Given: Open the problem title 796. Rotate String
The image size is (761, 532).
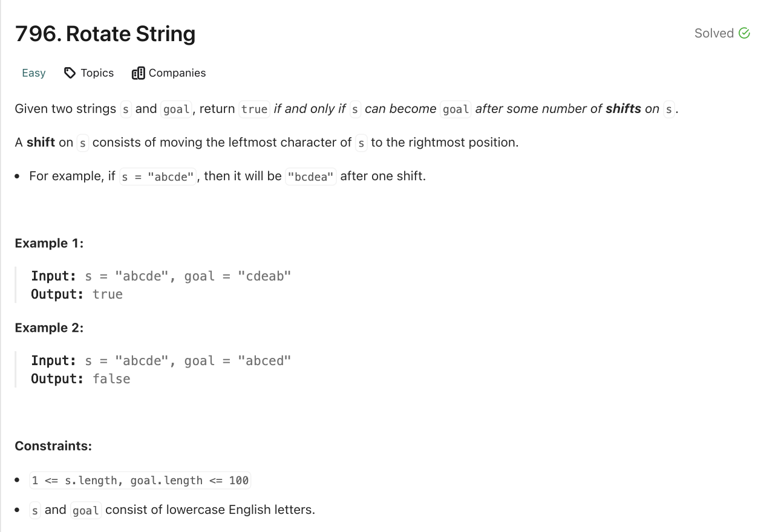Looking at the screenshot, I should point(105,34).
